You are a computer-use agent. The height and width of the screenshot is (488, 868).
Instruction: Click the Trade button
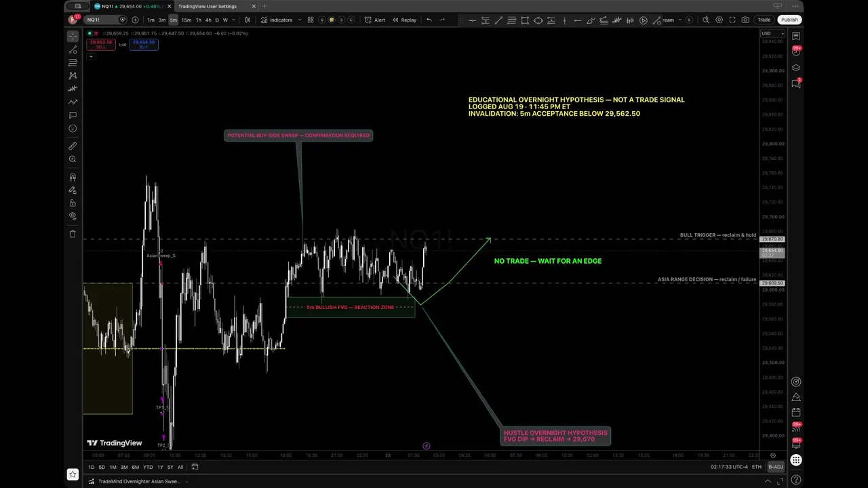coord(764,20)
